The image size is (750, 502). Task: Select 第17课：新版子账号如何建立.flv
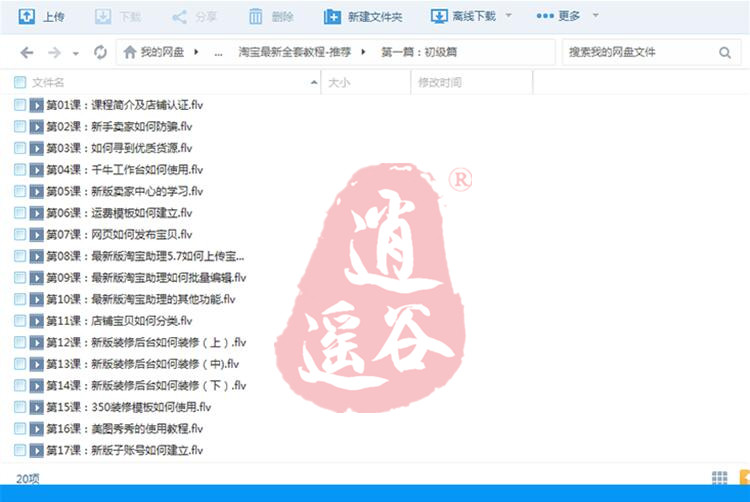[125, 450]
